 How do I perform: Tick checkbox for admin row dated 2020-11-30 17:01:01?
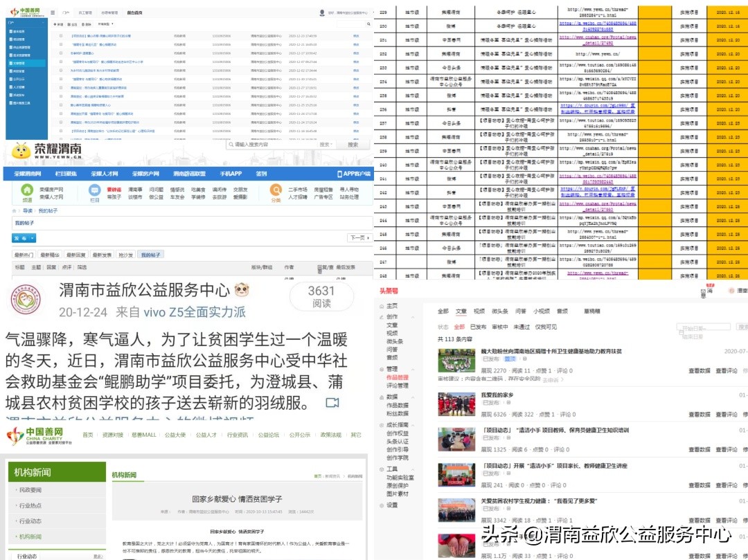[x=60, y=79]
